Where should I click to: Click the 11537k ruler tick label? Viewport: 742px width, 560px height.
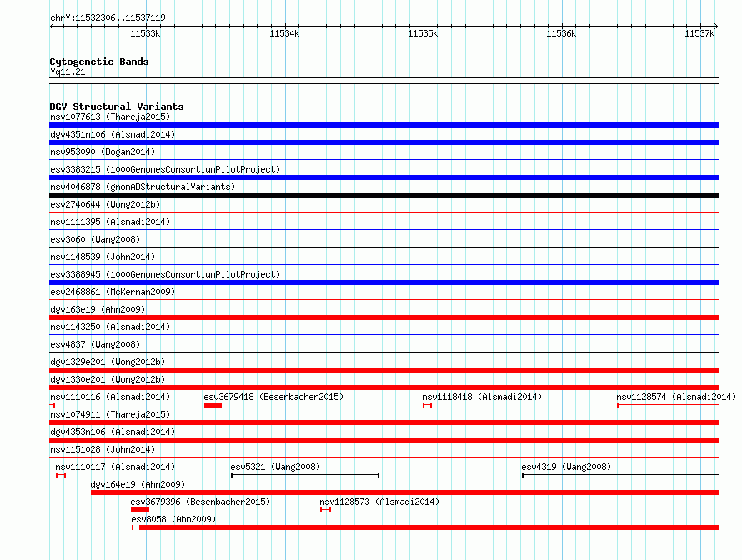[x=699, y=33]
